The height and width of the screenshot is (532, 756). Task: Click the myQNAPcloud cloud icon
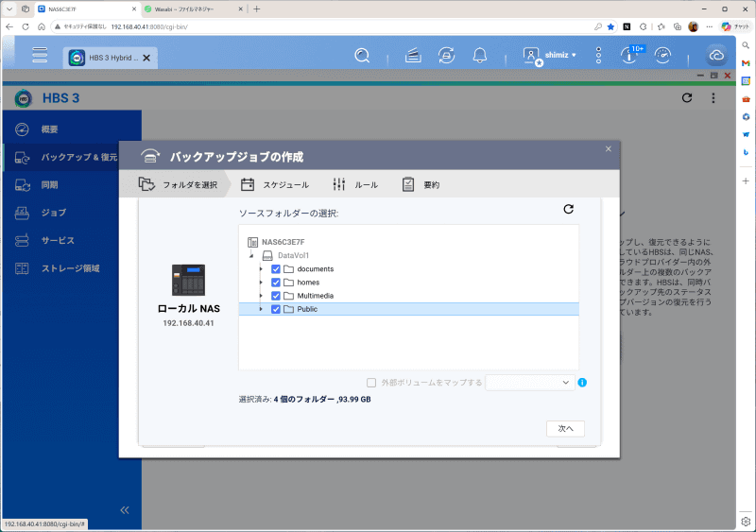click(716, 56)
